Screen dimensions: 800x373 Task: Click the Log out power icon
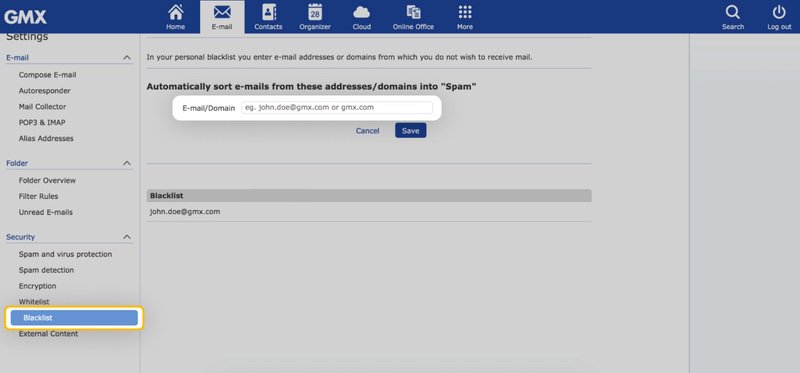(x=779, y=17)
